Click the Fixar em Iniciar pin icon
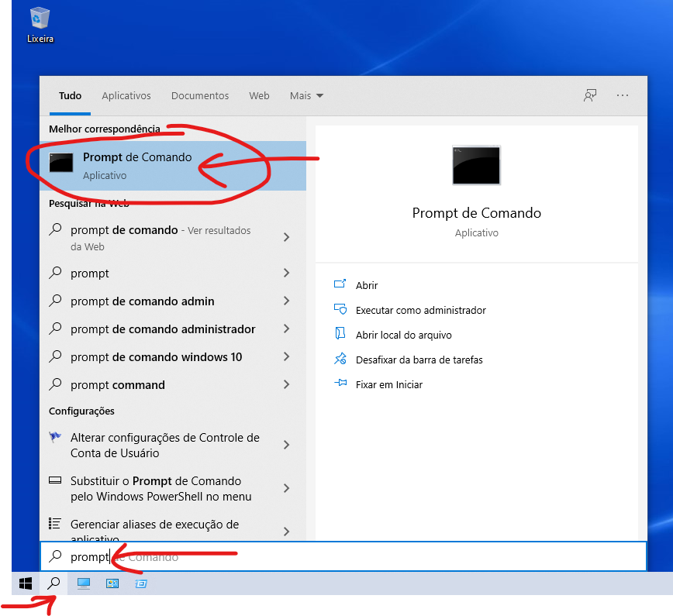 point(340,383)
